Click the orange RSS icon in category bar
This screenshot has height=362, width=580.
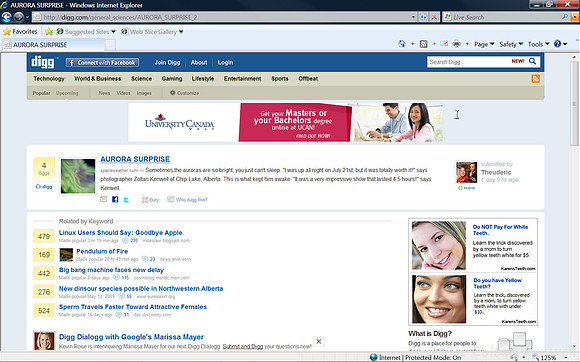coord(535,79)
